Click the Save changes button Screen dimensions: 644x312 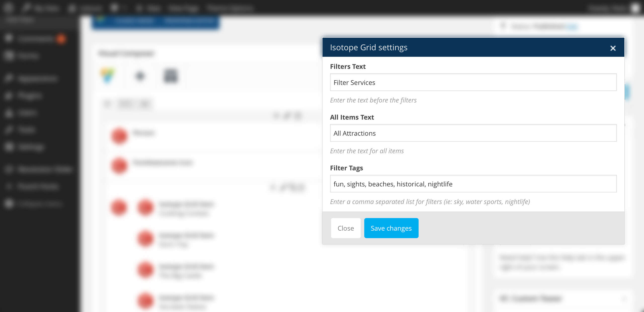[x=391, y=228]
